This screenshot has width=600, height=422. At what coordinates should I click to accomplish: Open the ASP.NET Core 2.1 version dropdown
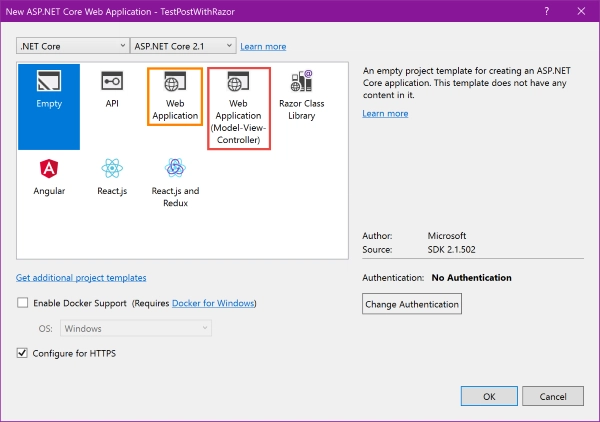point(183,46)
